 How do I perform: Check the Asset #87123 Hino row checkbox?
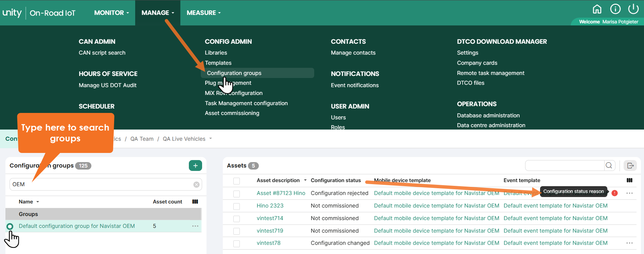click(237, 194)
